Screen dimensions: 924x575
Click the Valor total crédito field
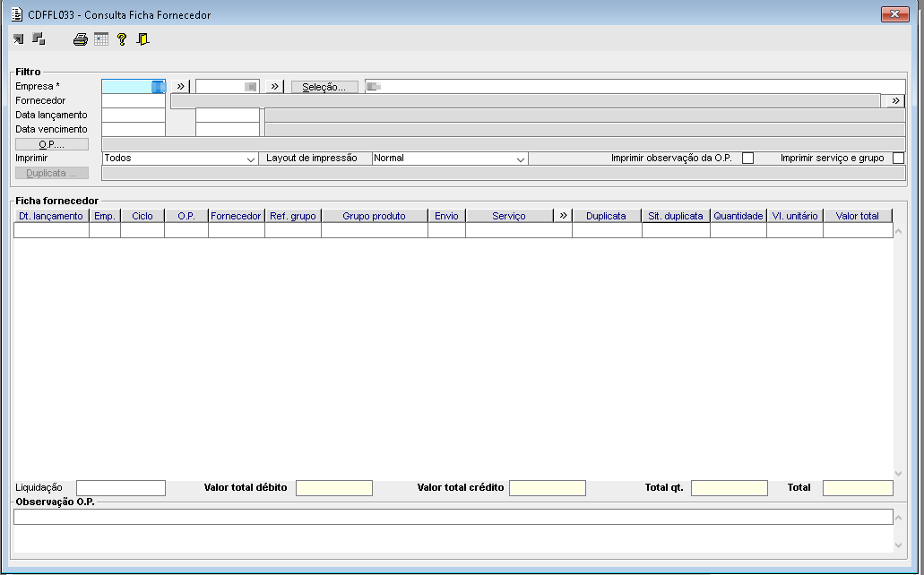(x=548, y=488)
